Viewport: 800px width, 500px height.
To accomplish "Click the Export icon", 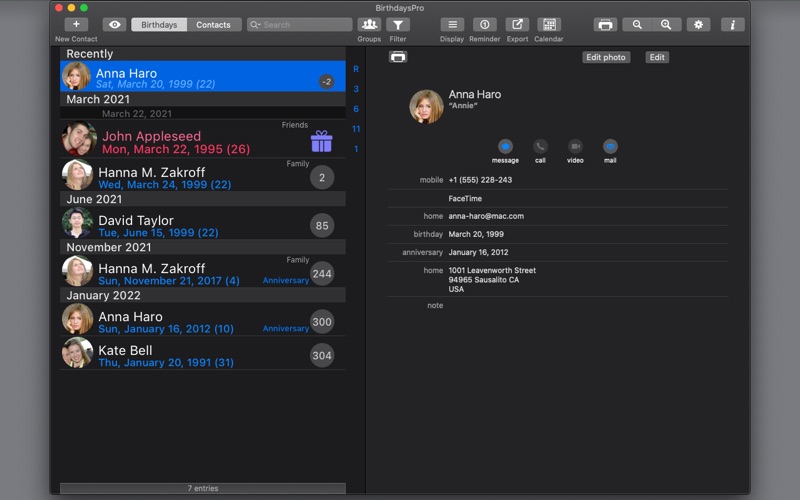I will (x=517, y=24).
